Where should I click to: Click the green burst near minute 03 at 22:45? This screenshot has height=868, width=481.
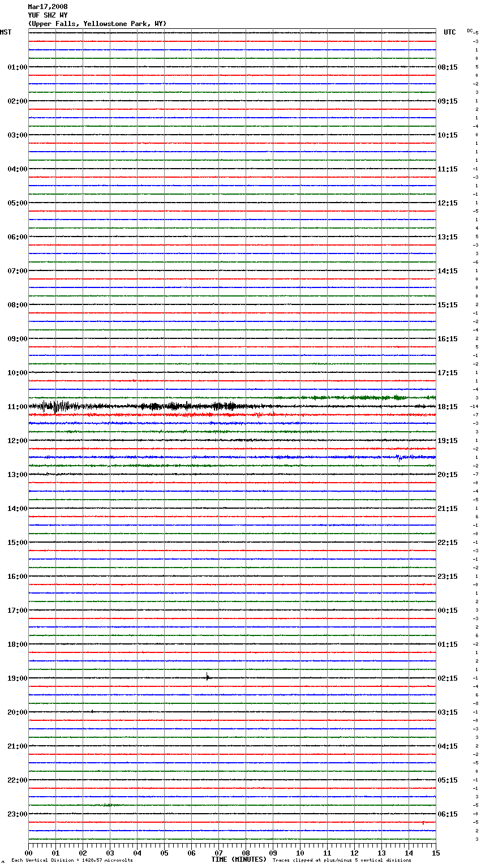click(108, 805)
